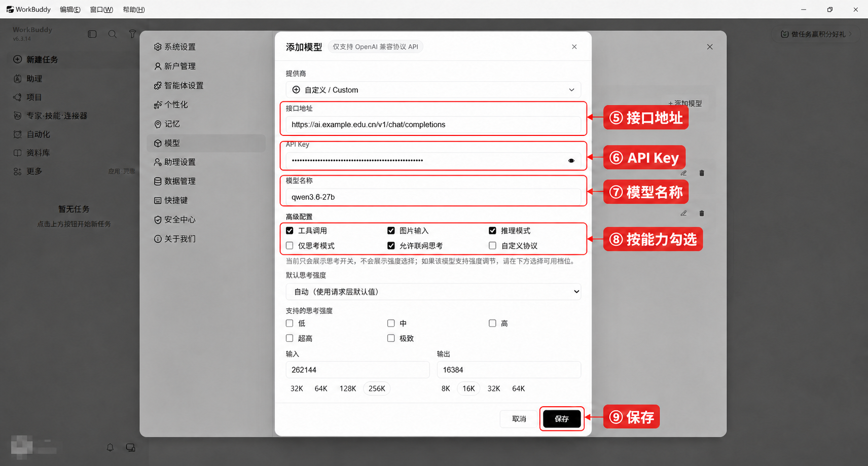Uncheck 图片输入 checkbox
Viewport: 868px width, 466px height.
(391, 231)
